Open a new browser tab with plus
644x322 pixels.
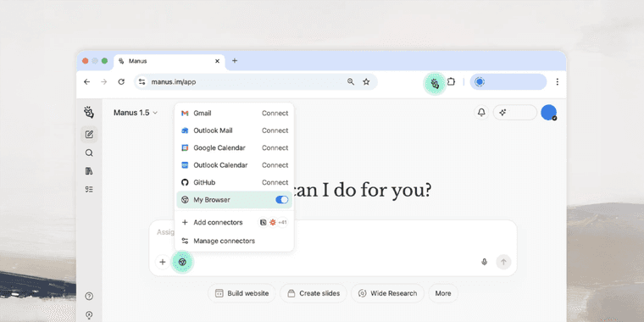click(x=235, y=61)
